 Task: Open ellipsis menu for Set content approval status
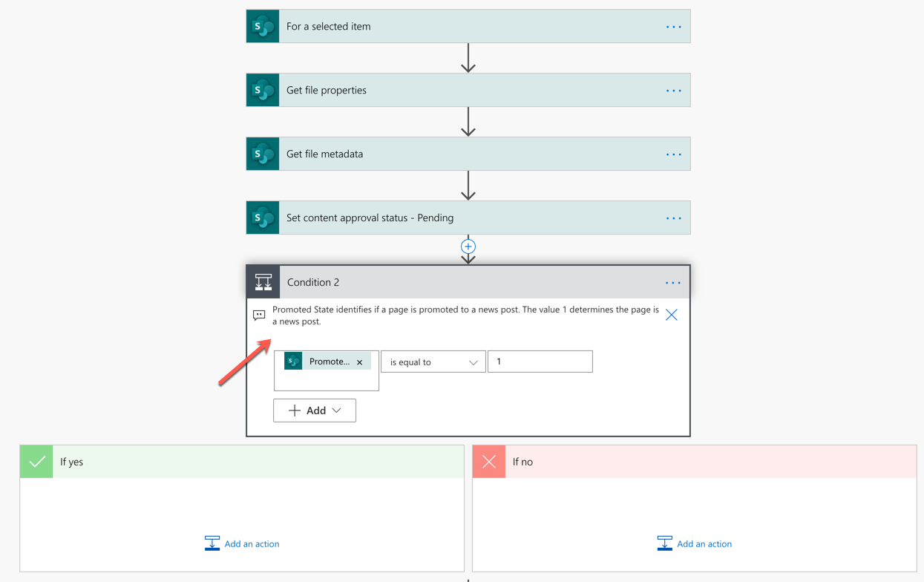click(x=673, y=218)
